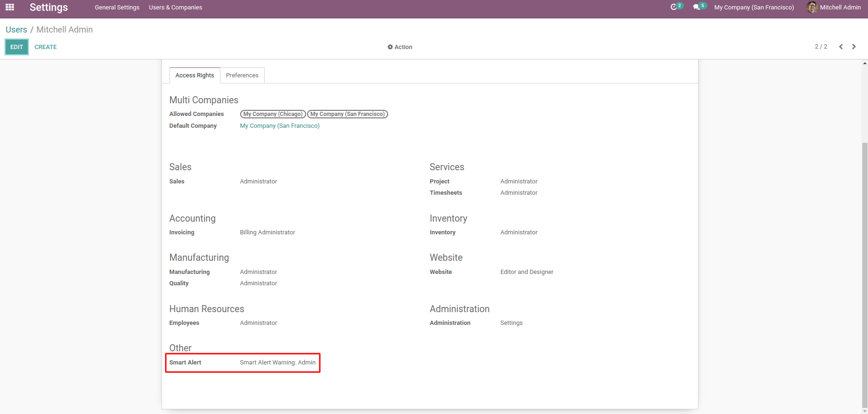Switch to the Preferences tab
This screenshot has width=868, height=414.
242,75
